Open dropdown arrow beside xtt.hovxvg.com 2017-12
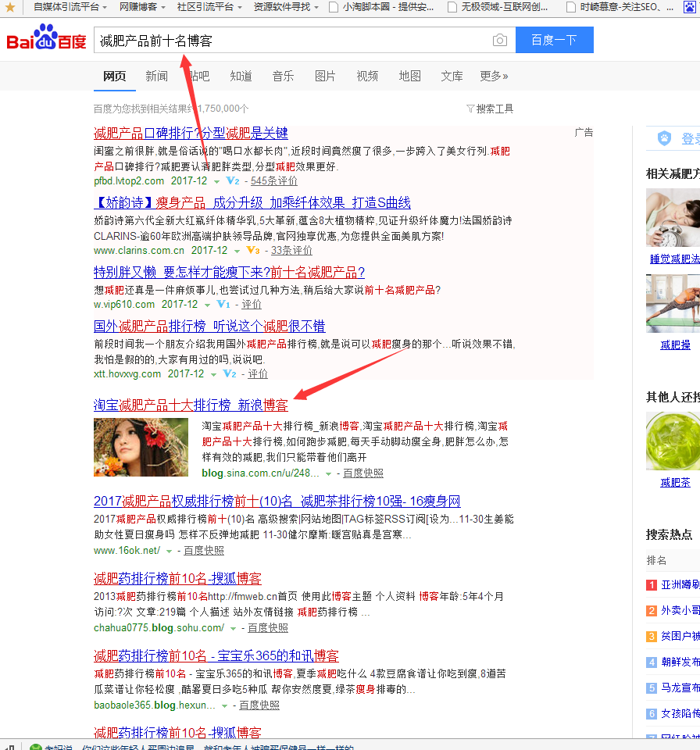Viewport: 700px width, 750px height. [213, 374]
